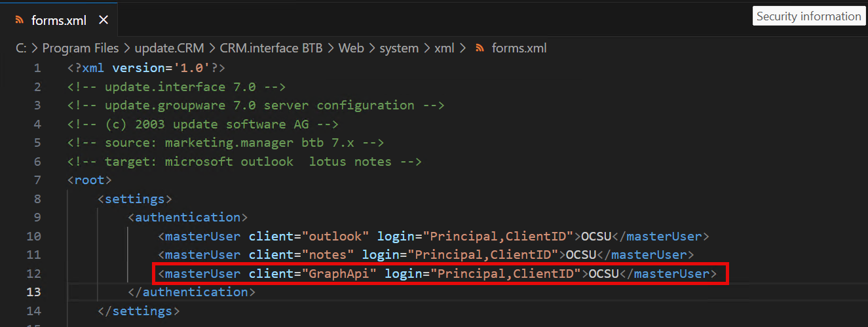Viewport: 868px width, 327px height.
Task: Close the forms.xml editor tab
Action: pyautogui.click(x=103, y=20)
